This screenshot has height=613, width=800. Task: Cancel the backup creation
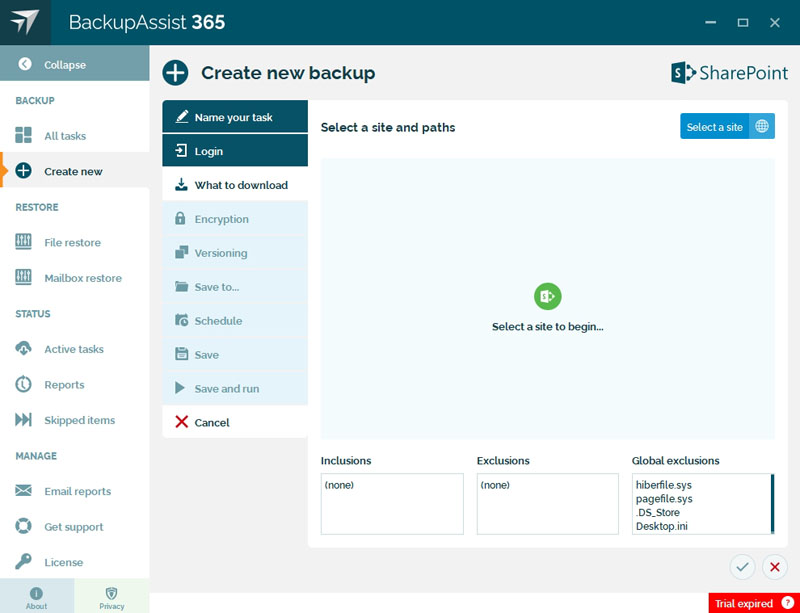click(235, 422)
